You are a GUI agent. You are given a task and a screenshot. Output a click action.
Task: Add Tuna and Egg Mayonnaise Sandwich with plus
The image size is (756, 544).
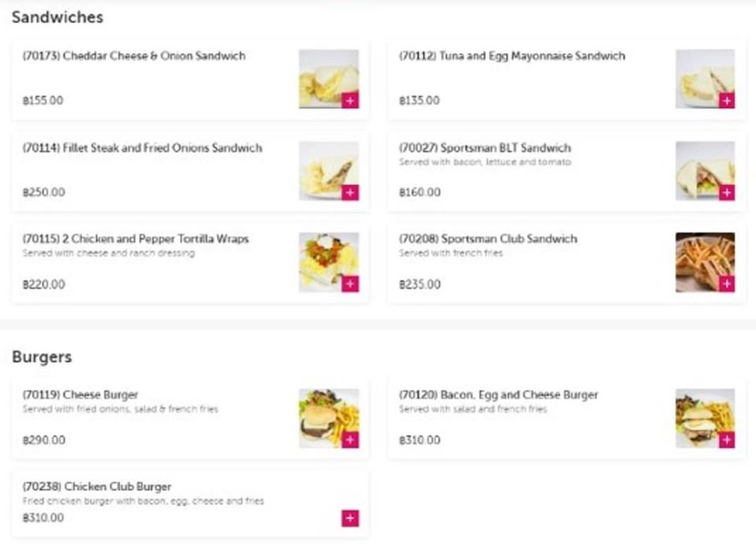tap(727, 100)
